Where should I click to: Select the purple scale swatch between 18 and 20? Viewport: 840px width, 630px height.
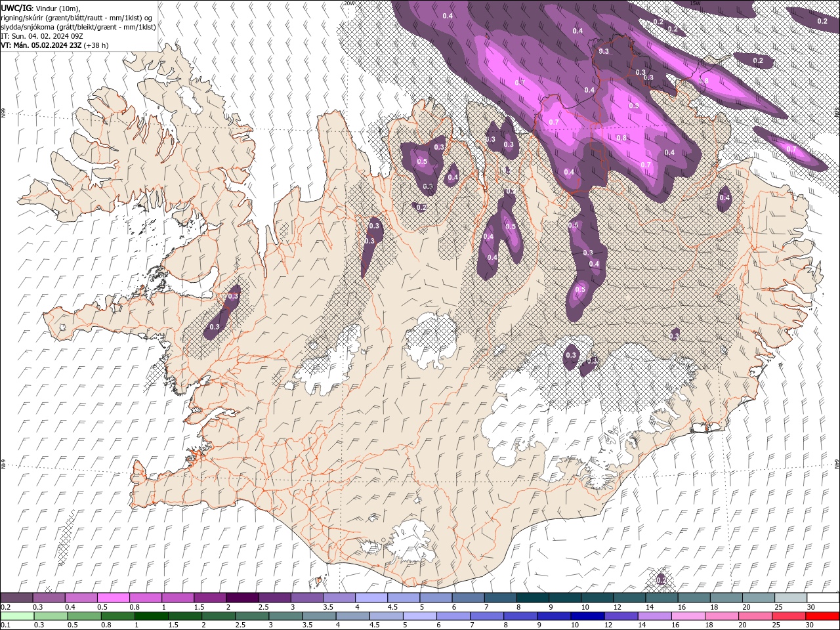coord(726,598)
